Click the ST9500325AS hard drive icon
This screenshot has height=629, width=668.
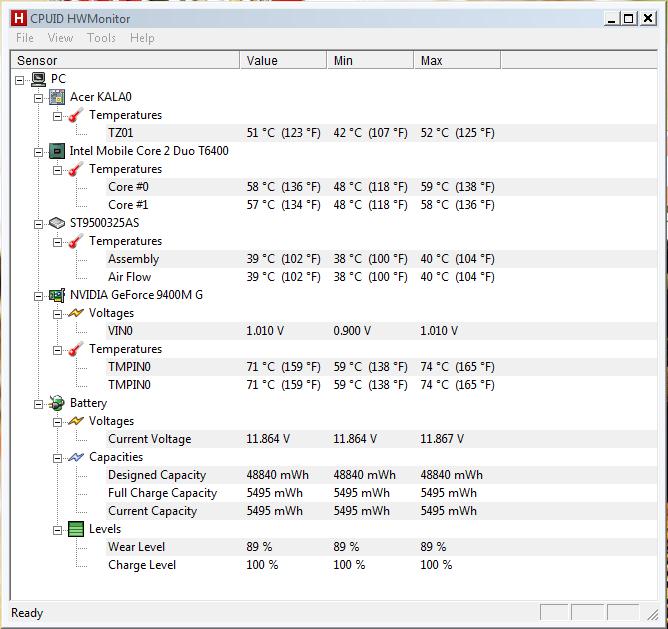[x=57, y=223]
